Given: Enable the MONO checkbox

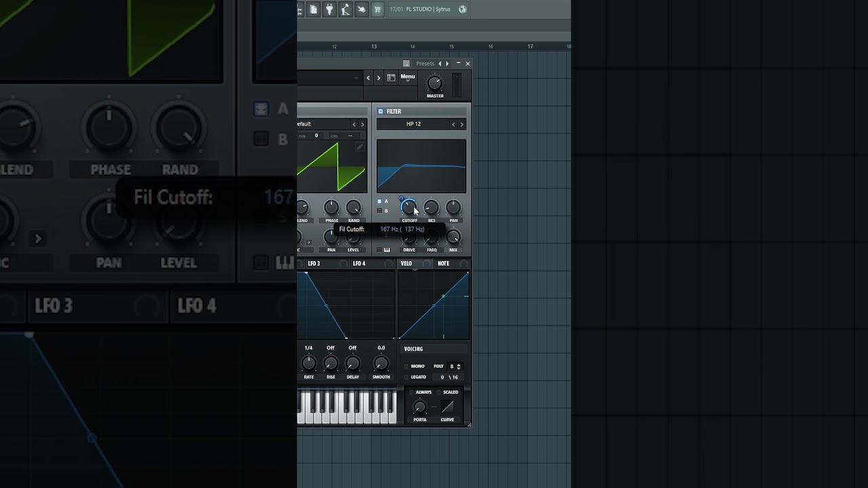Looking at the screenshot, I should coord(406,366).
